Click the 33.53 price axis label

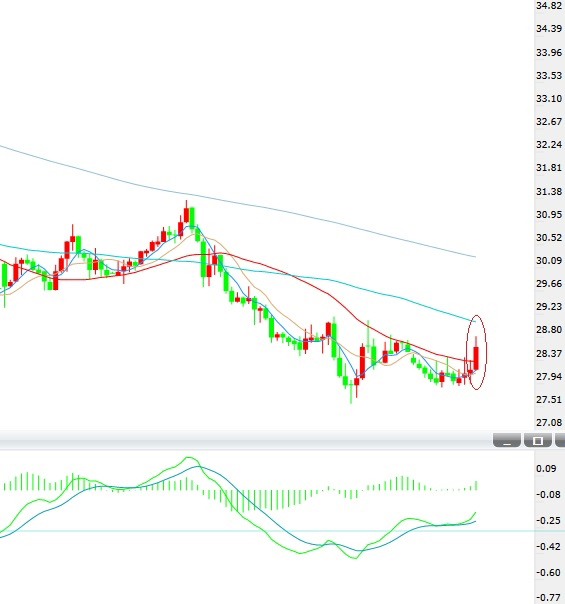point(549,76)
